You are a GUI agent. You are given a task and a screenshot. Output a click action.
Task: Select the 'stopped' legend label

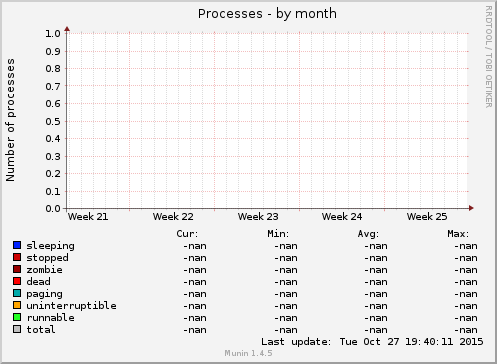[47, 258]
